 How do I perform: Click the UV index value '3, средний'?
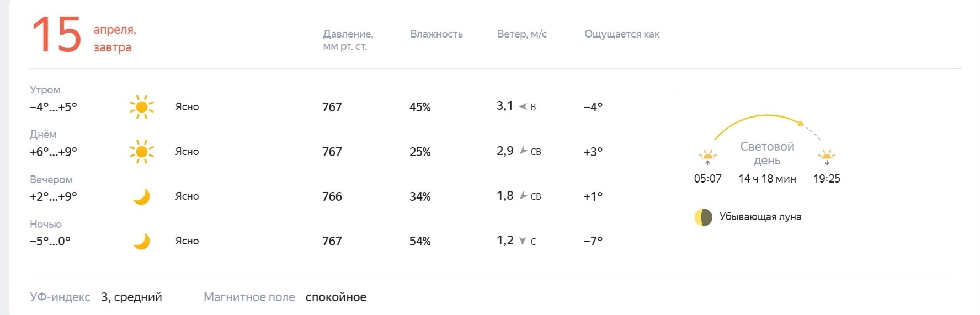[x=131, y=297]
